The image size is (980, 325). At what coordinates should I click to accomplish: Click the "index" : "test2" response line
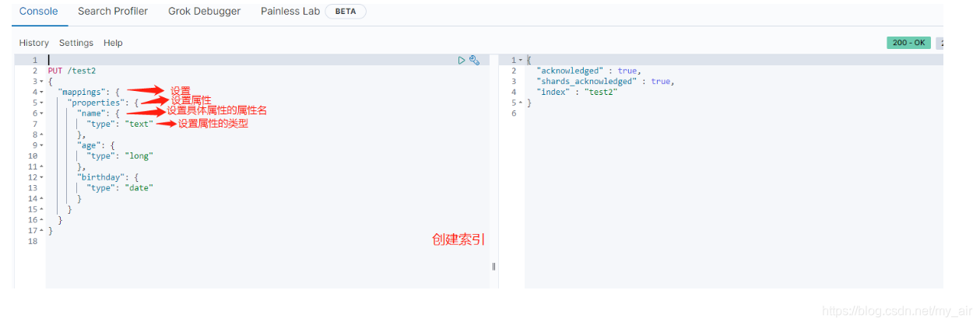pyautogui.click(x=577, y=92)
